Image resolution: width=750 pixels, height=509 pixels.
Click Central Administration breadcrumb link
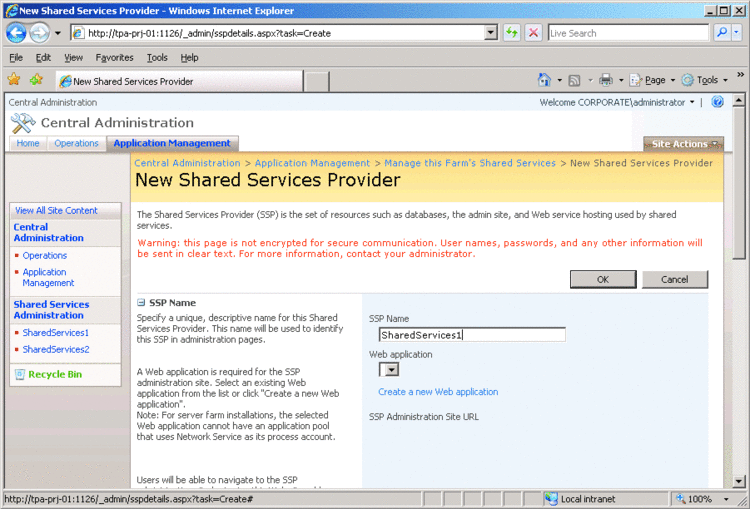click(187, 163)
